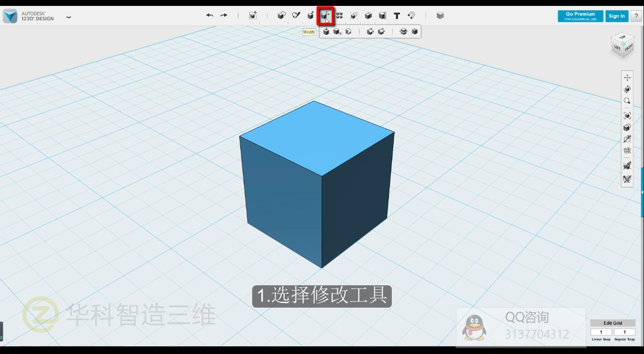Choose Fillet from Modify flyout
The width and height of the screenshot is (644, 354).
click(370, 31)
